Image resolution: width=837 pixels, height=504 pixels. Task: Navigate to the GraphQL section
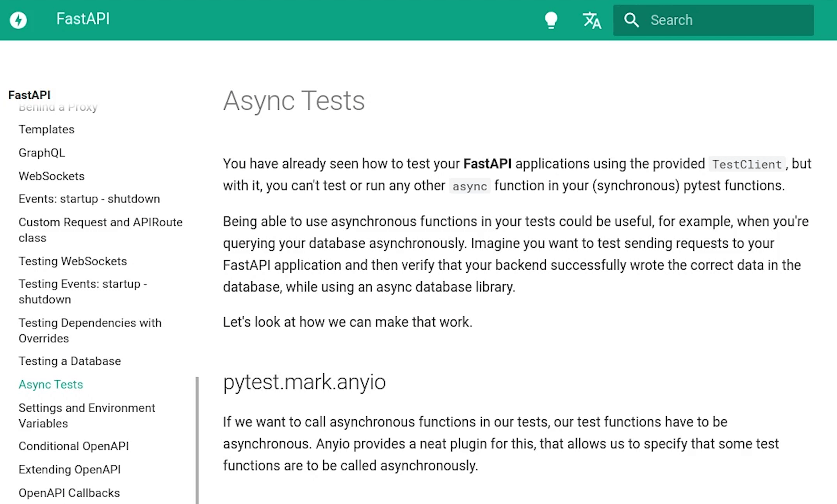point(42,153)
